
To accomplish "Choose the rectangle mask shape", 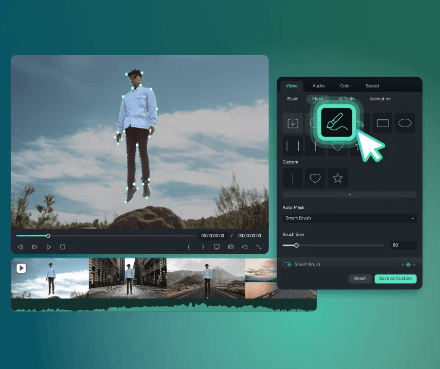I will (x=383, y=123).
